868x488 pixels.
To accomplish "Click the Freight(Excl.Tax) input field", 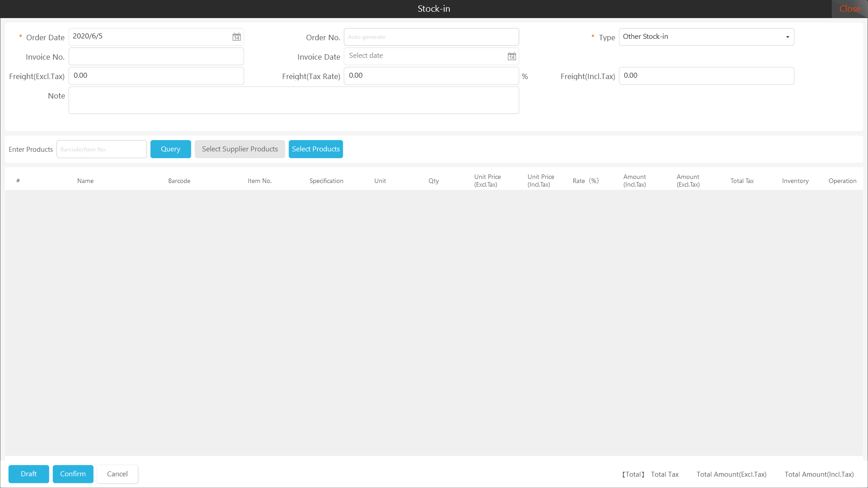I will (x=156, y=76).
